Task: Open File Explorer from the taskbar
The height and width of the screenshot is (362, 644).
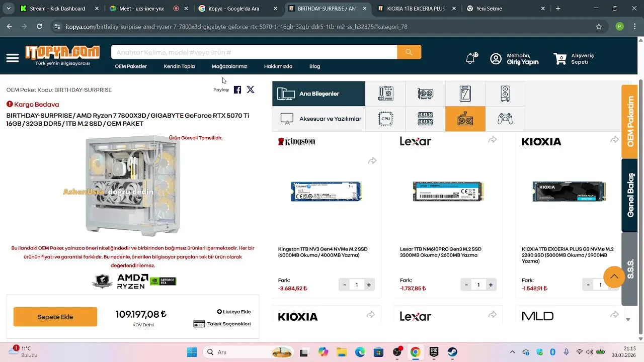Action: [342, 352]
